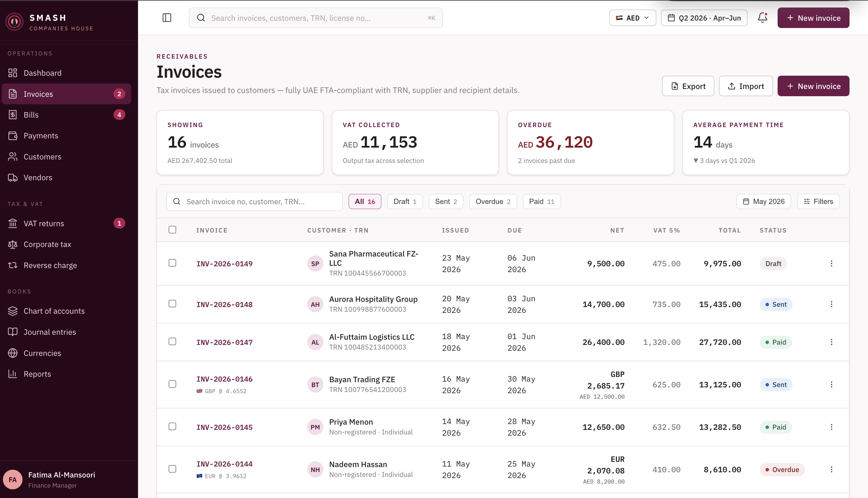
Task: Toggle the select-all invoices checkbox
Action: point(172,230)
